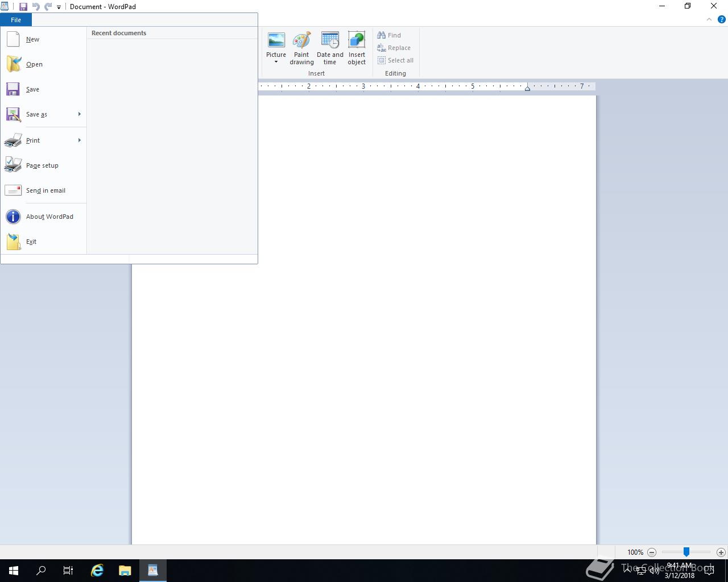Launch Internet Explorer from taskbar
Viewport: 728px width, 582px height.
(97, 571)
